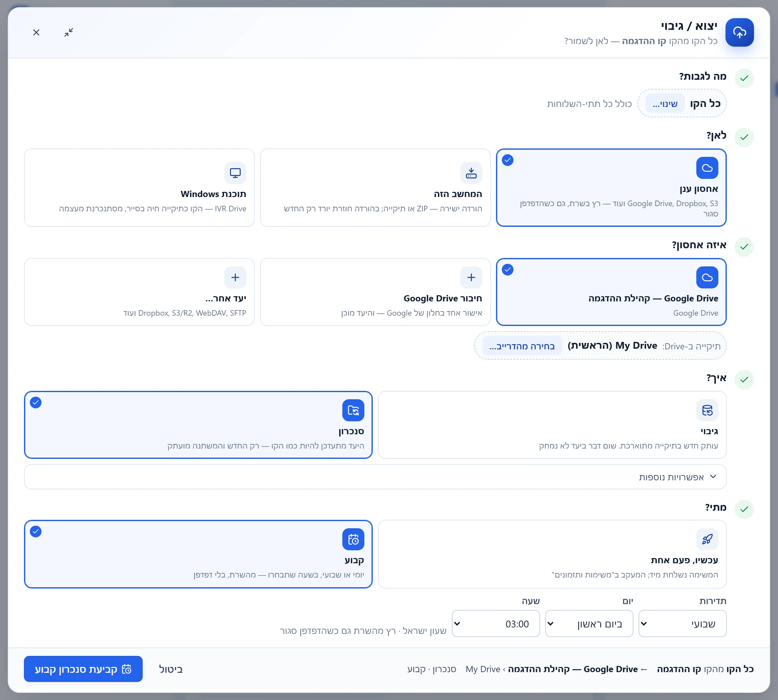
Task: Click cloud icon on Google Drive — קהילת ההדגמה
Action: (707, 277)
